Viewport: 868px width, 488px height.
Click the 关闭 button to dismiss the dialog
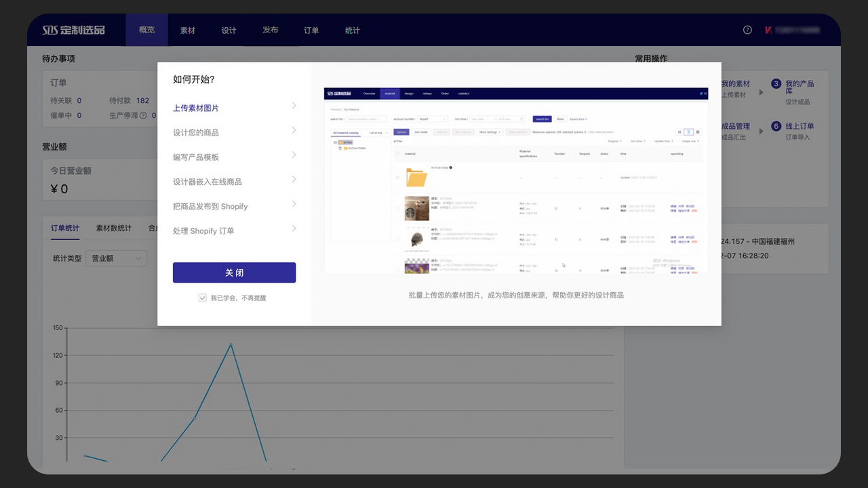(234, 272)
